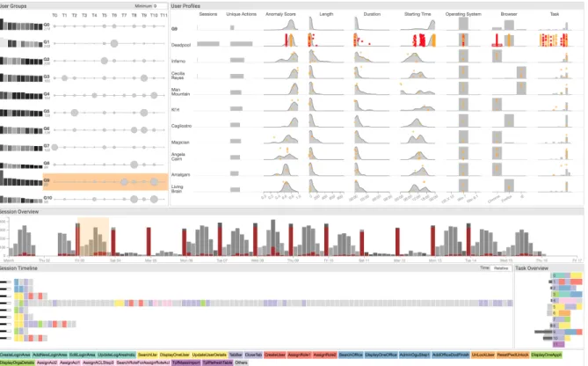Toggle TplMassimport legend swatch
588x366 pixels.
(x=186, y=362)
